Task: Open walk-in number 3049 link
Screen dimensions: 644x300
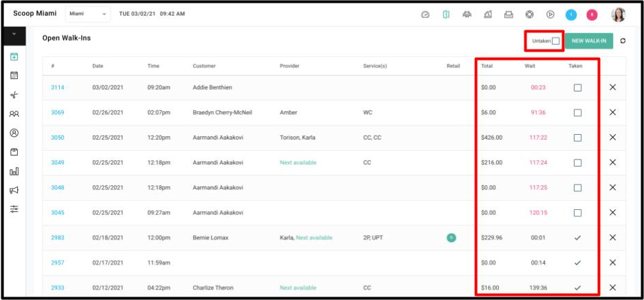Action: click(x=58, y=162)
